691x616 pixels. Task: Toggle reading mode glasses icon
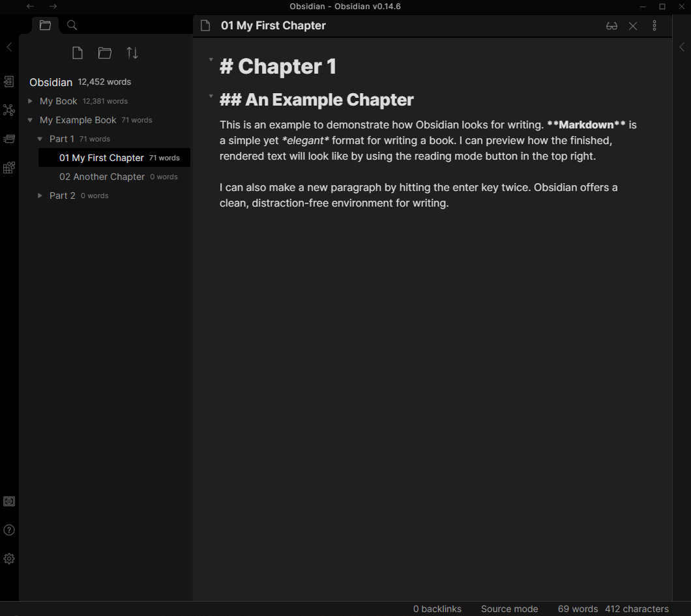[611, 26]
